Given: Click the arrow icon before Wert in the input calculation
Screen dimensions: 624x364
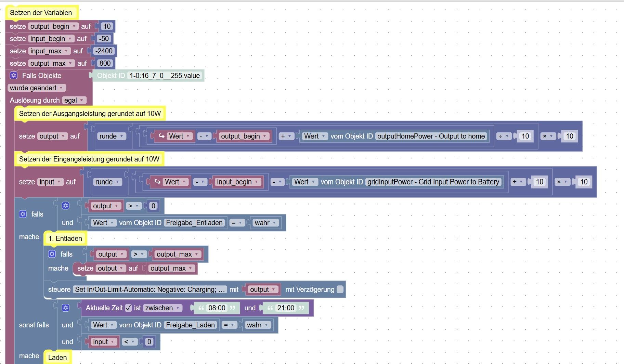Looking at the screenshot, I should pyautogui.click(x=157, y=182).
